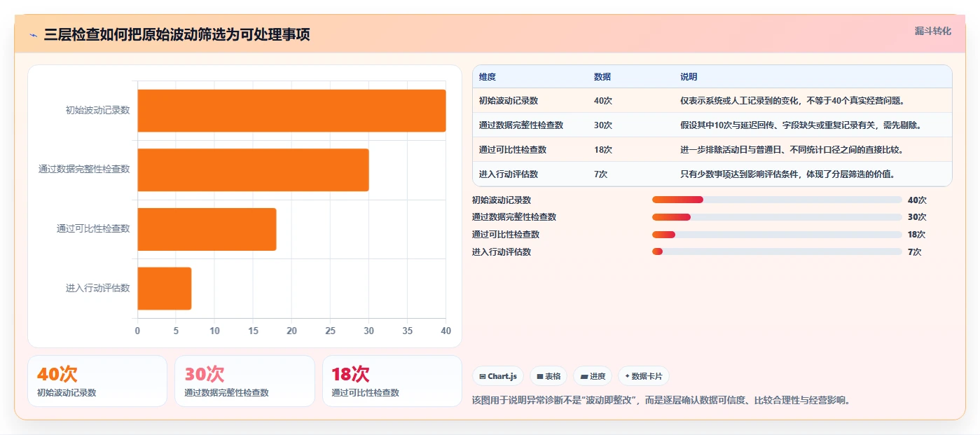
Task: Click the 初始波动记录数 label in progress list
Action: pyautogui.click(x=502, y=200)
